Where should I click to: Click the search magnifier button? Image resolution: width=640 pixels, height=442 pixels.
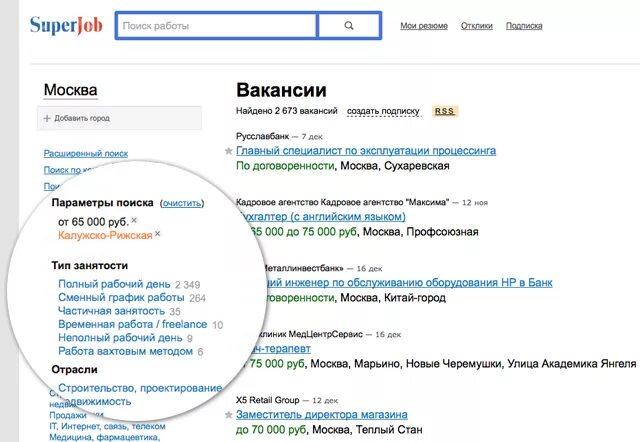349,26
